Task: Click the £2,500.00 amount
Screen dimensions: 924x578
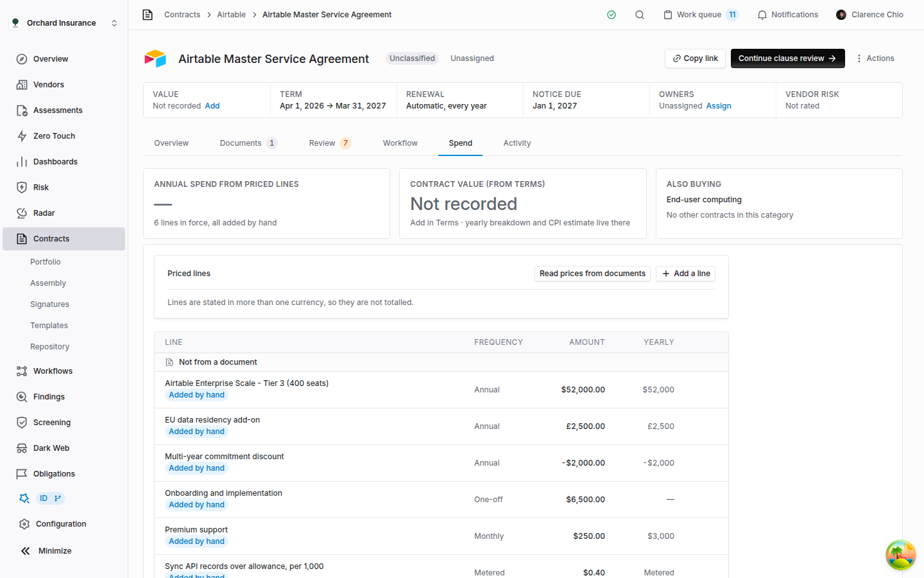Action: click(x=585, y=426)
